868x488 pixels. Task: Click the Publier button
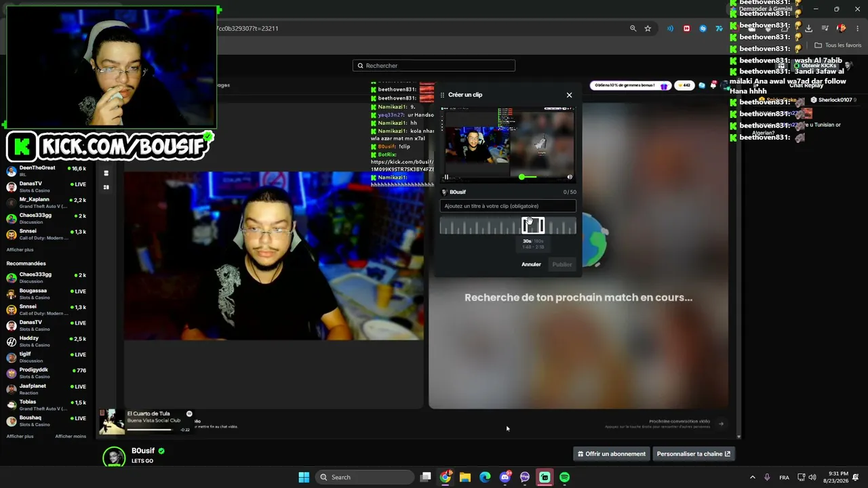coord(562,264)
